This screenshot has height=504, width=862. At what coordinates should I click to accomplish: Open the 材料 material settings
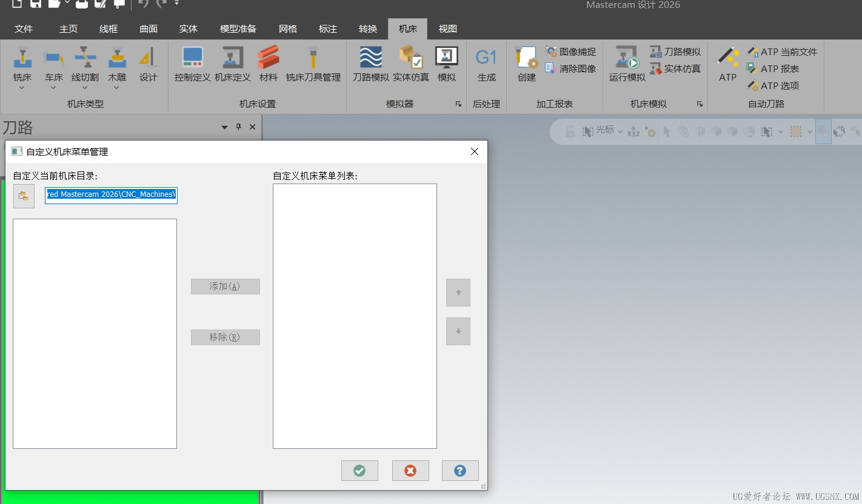pos(269,65)
